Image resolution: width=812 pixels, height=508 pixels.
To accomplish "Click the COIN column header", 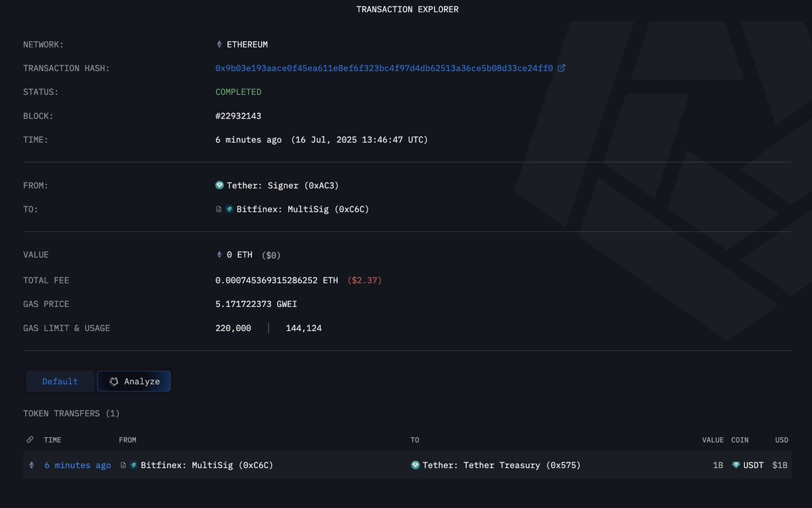I will tap(740, 440).
